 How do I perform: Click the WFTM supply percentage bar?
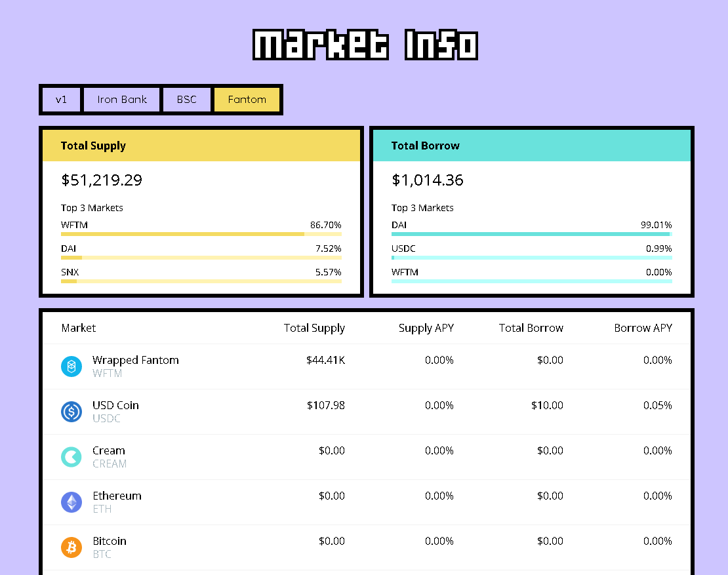(x=201, y=234)
